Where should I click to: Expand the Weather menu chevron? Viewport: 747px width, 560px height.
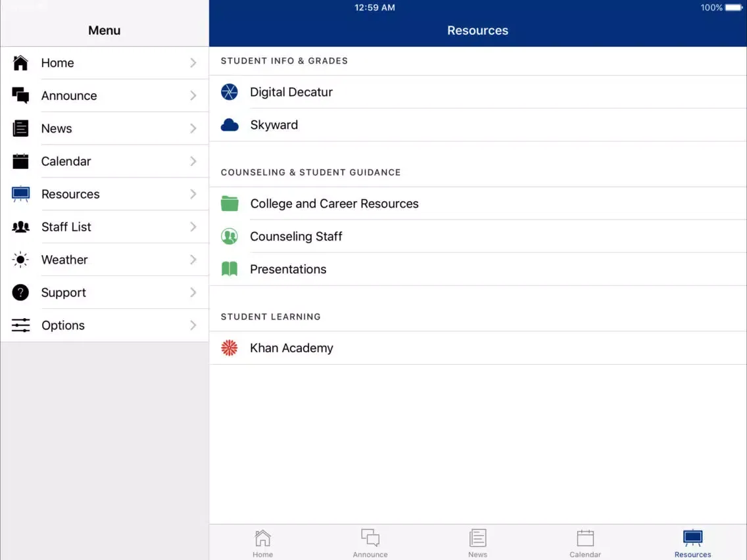coord(193,260)
